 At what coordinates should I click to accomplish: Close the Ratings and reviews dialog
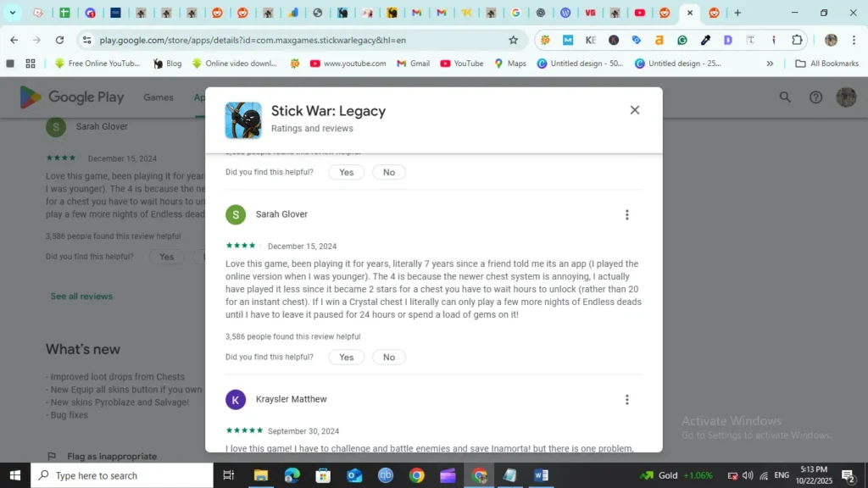(634, 110)
